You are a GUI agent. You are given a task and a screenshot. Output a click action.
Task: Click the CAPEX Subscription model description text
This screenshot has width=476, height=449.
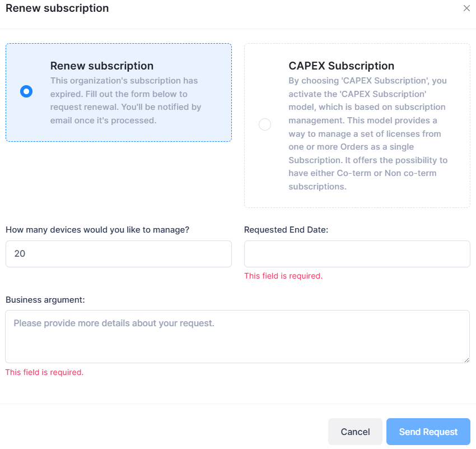tap(368, 133)
